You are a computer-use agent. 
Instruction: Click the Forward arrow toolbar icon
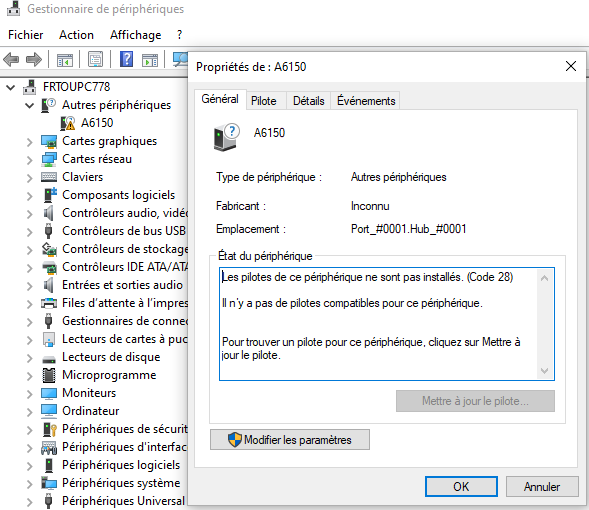click(34, 59)
